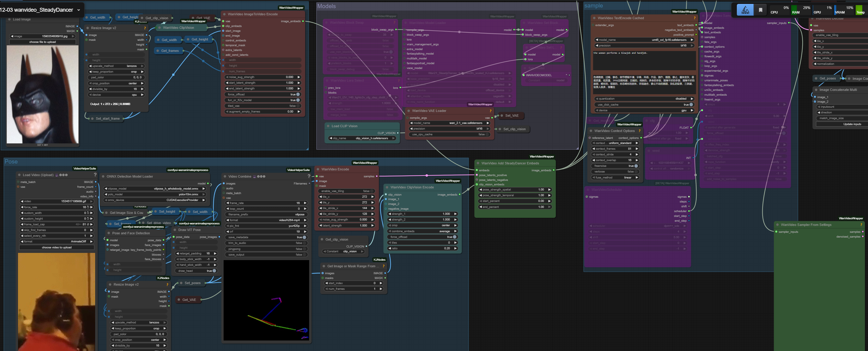
Task: Toggle force_offload in ImageToVideo Encode node
Action: [x=298, y=94]
